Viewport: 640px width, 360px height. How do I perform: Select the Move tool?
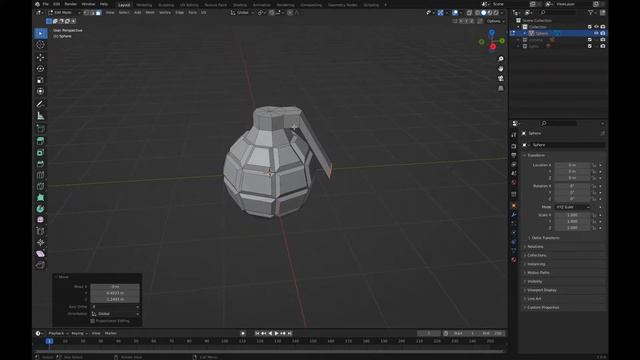40,58
